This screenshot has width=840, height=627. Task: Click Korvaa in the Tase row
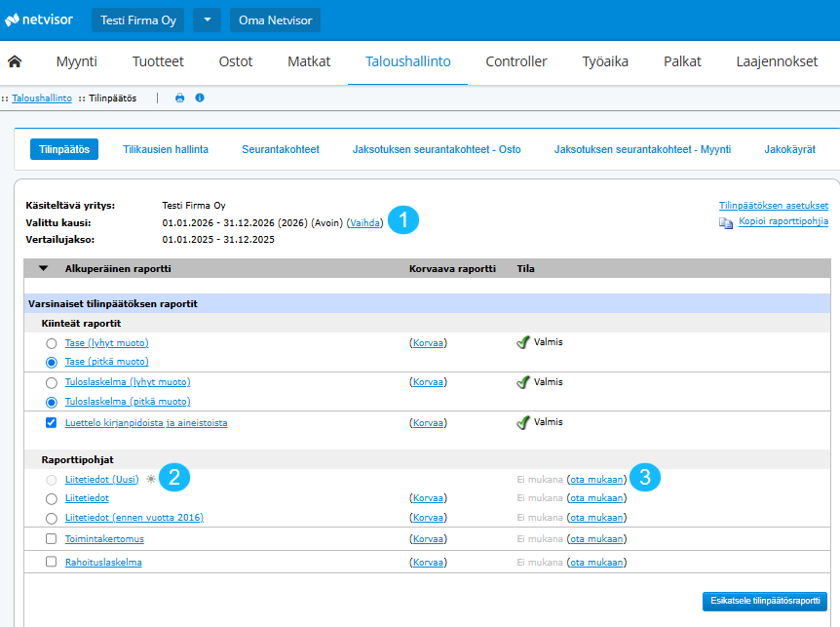click(428, 343)
